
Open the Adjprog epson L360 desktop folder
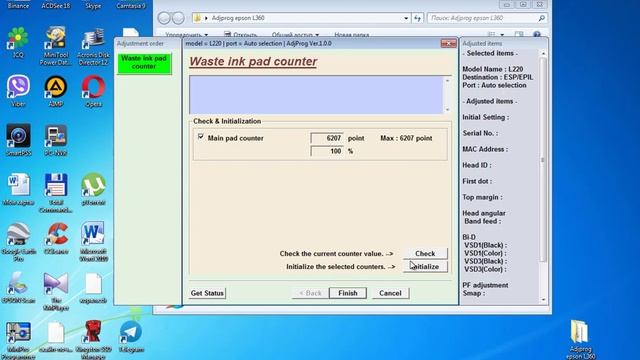580,339
